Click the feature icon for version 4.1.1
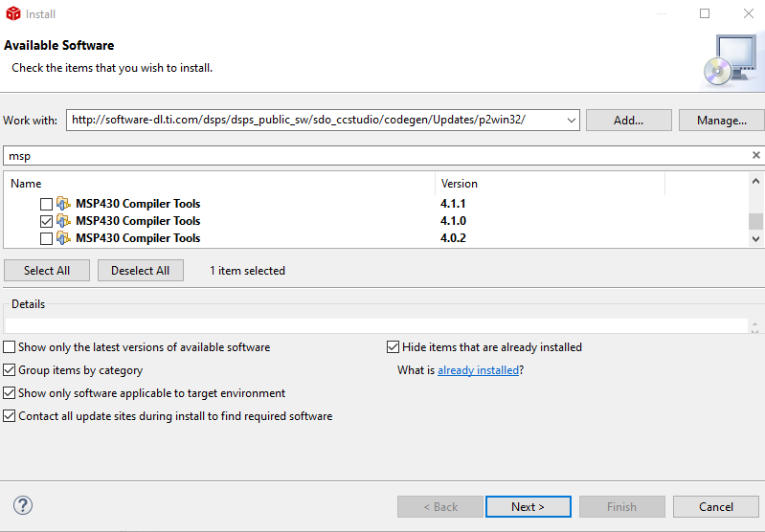 [x=63, y=204]
